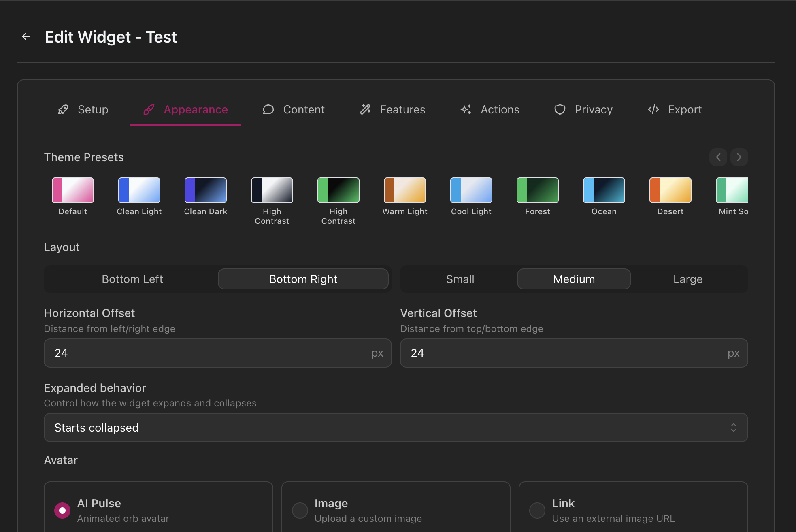Screen dimensions: 796x532
Task: Click the left arrow above theme presets
Action: click(x=718, y=157)
